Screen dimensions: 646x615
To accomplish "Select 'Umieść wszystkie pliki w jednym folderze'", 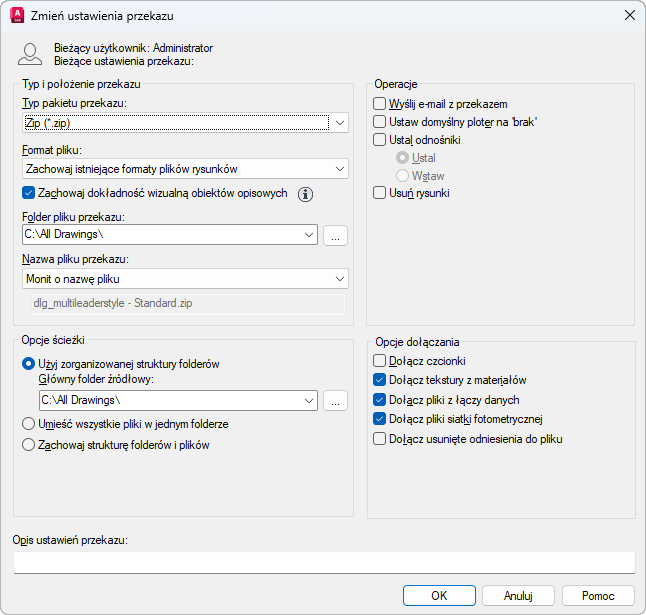I will [29, 424].
